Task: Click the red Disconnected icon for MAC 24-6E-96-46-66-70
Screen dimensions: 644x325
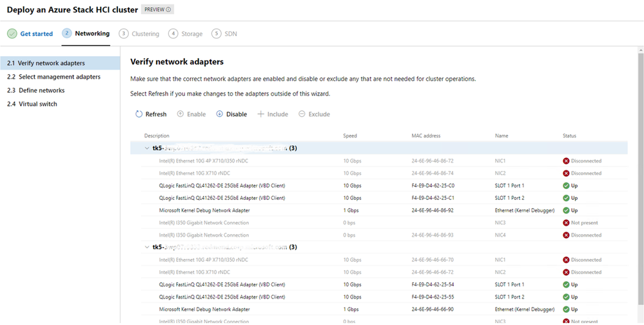Action: click(x=566, y=260)
